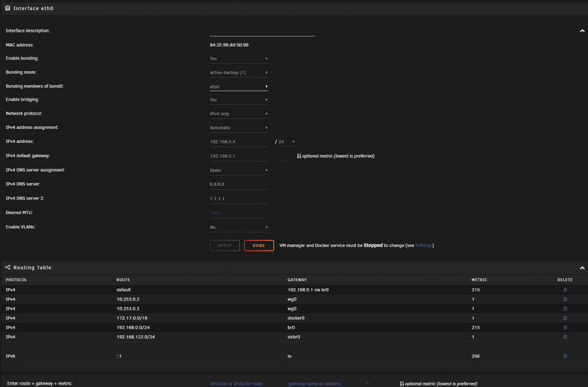
Task: Click the ROUTE column header
Action: point(123,280)
